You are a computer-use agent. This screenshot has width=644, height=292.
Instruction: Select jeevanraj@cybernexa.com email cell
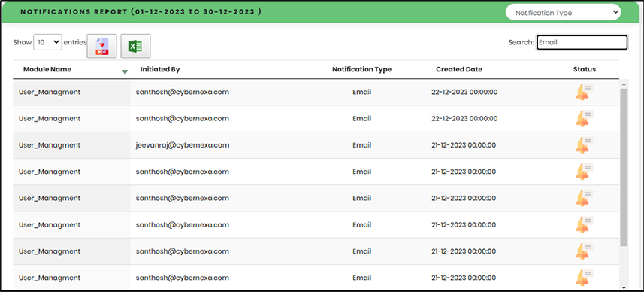[x=183, y=145]
